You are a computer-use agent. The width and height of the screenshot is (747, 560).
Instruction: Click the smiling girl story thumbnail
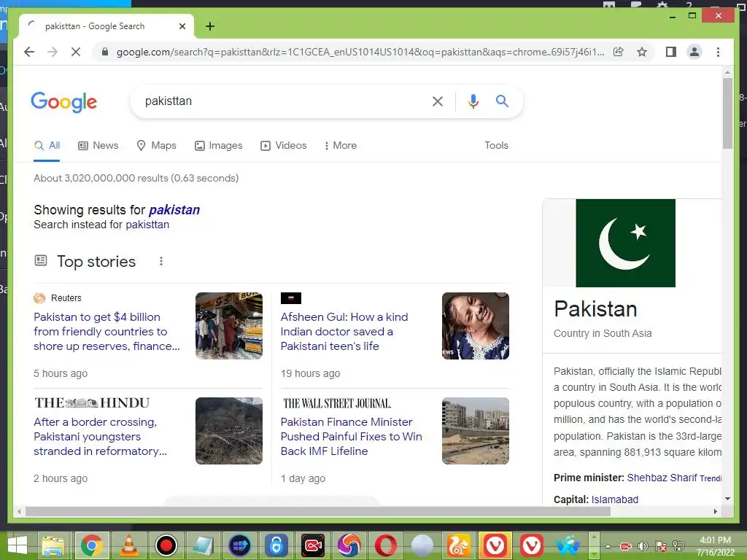476,326
